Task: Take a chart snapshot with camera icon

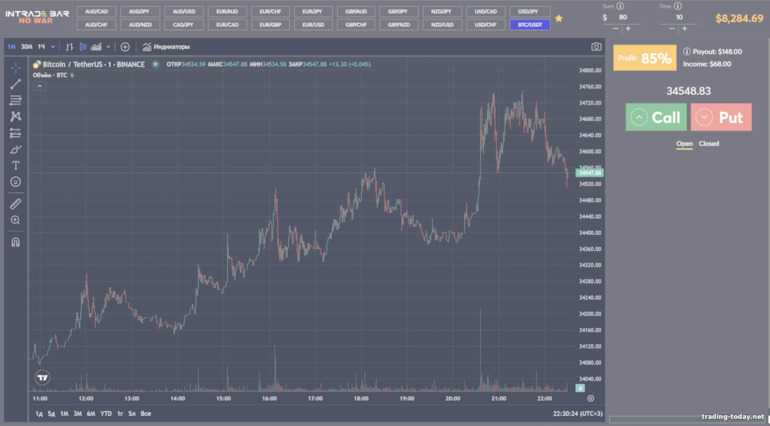Action: (596, 47)
